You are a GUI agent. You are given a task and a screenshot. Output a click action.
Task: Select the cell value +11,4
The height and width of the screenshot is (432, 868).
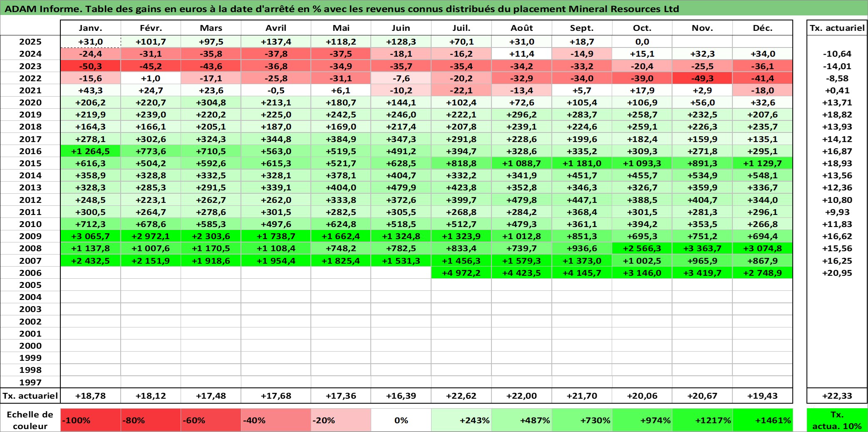[522, 54]
